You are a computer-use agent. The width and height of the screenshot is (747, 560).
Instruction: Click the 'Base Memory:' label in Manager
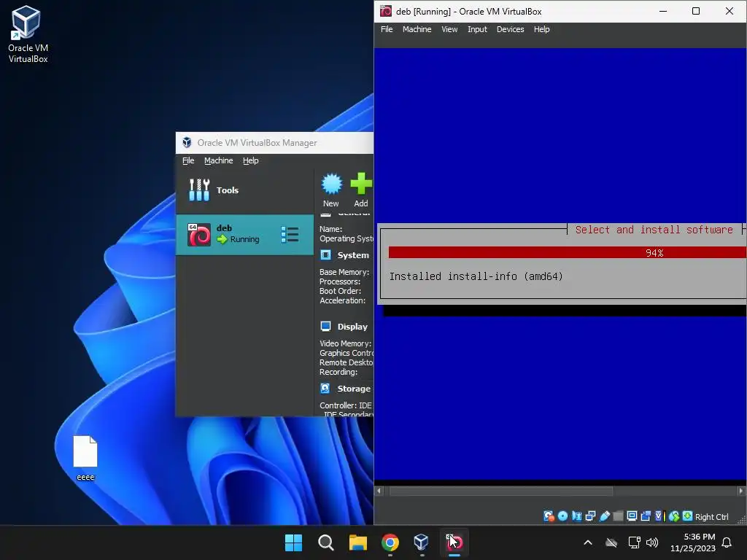click(344, 272)
